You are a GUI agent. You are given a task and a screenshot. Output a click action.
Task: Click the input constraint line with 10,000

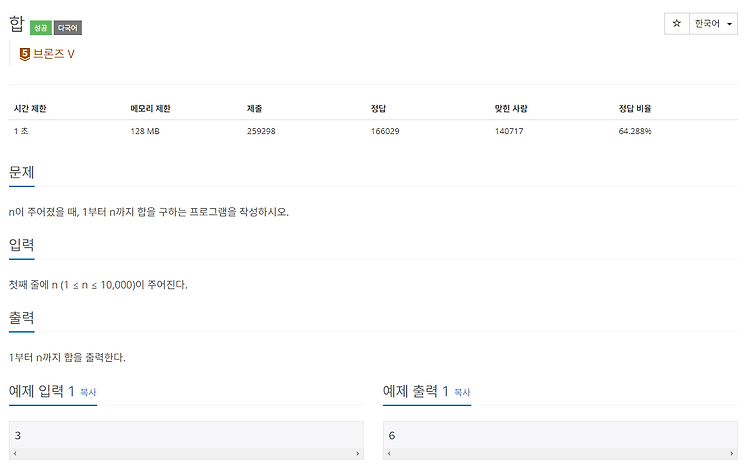98,285
